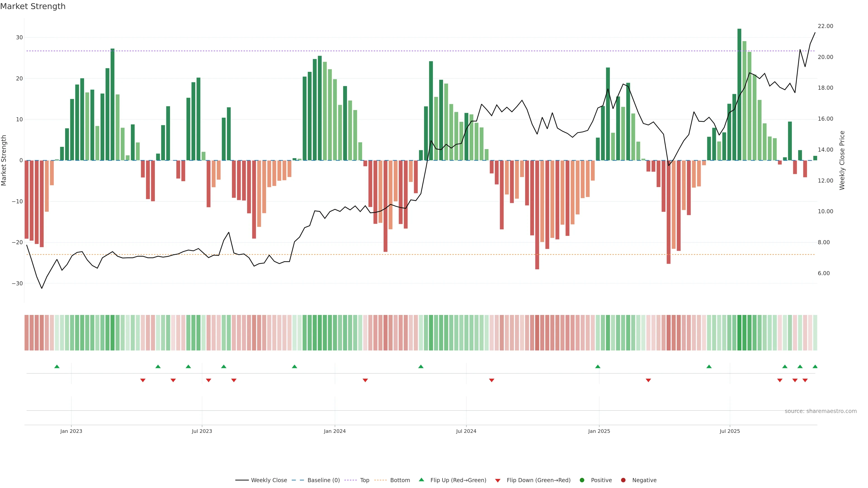This screenshot has width=868, height=488.
Task: Click the Weekly Close Price axis title
Action: point(842,160)
